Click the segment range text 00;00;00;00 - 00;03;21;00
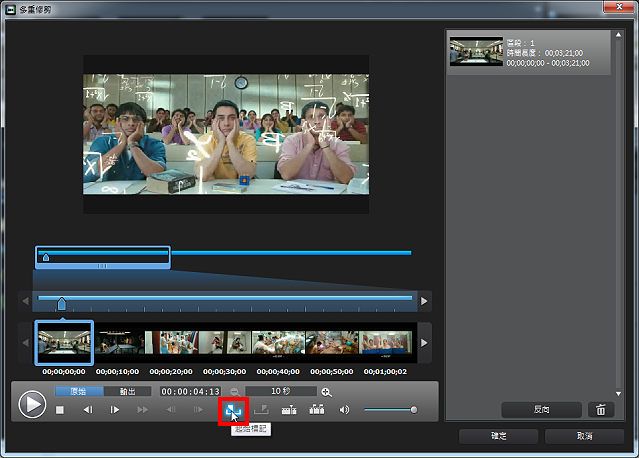This screenshot has width=639, height=458. pos(548,63)
